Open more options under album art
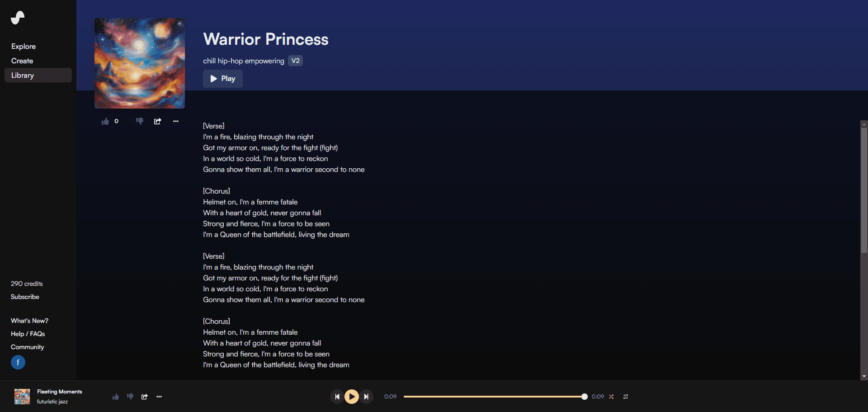 click(176, 121)
